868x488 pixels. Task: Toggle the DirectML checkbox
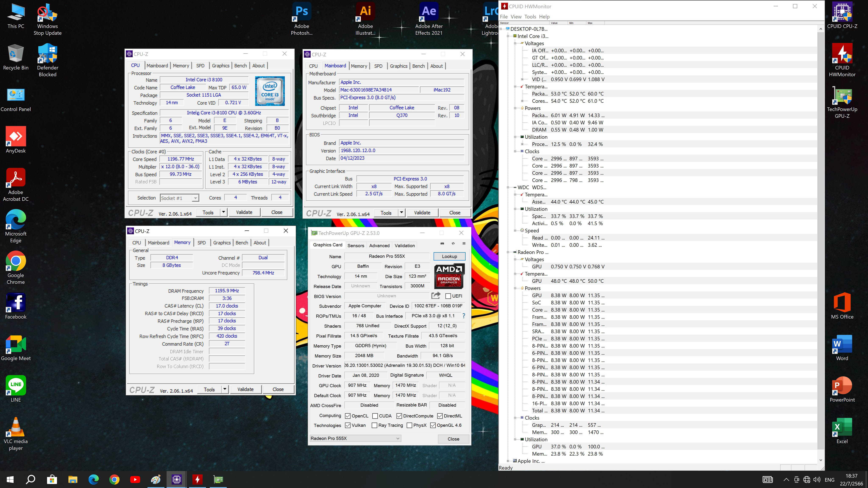click(x=440, y=416)
